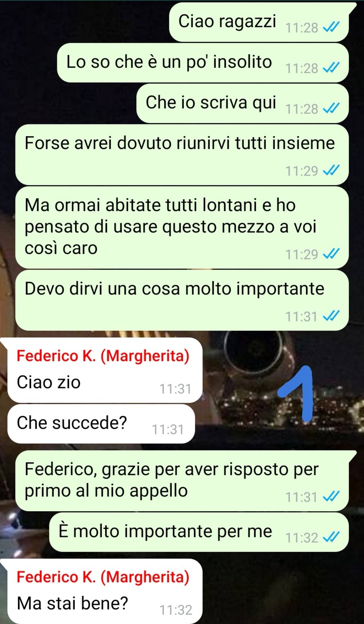Open Federico K. sender name above 'Ma stai bene?'

point(103,577)
